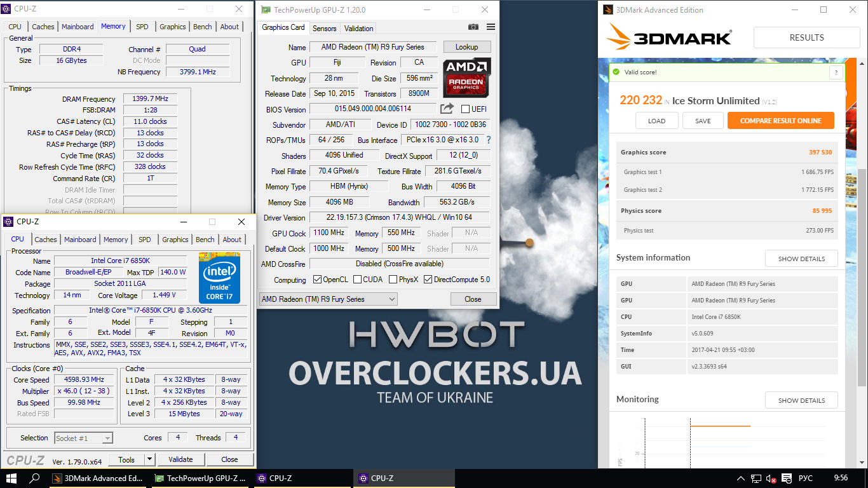Open GPU selection dropdown in GPU-Z
Viewport: 868px width, 488px height.
pos(328,299)
